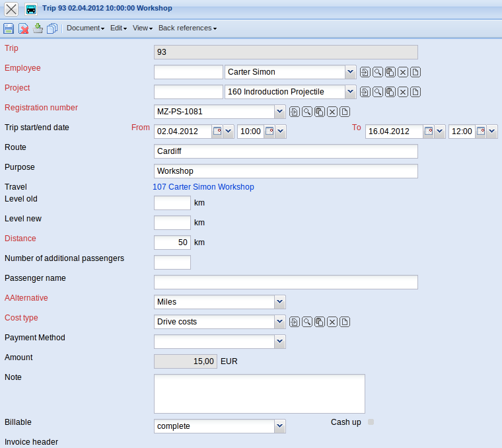Create a new Cost type with page icon

[x=345, y=322]
